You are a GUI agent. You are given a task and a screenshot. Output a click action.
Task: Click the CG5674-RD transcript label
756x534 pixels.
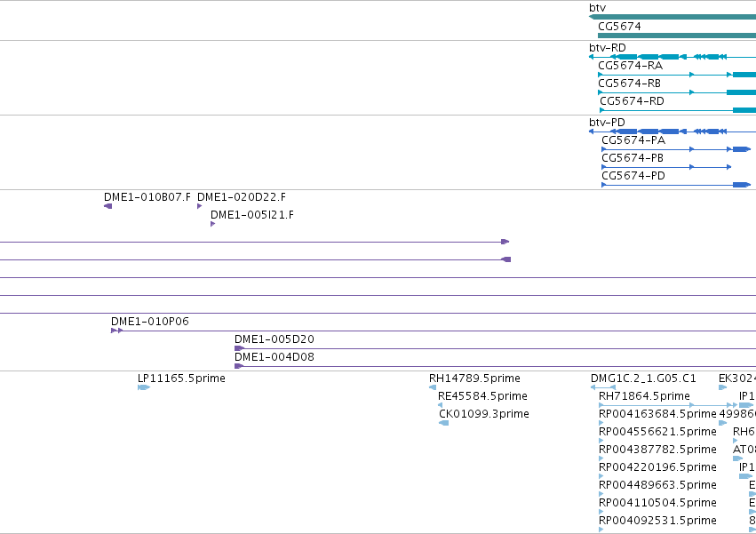click(x=632, y=101)
